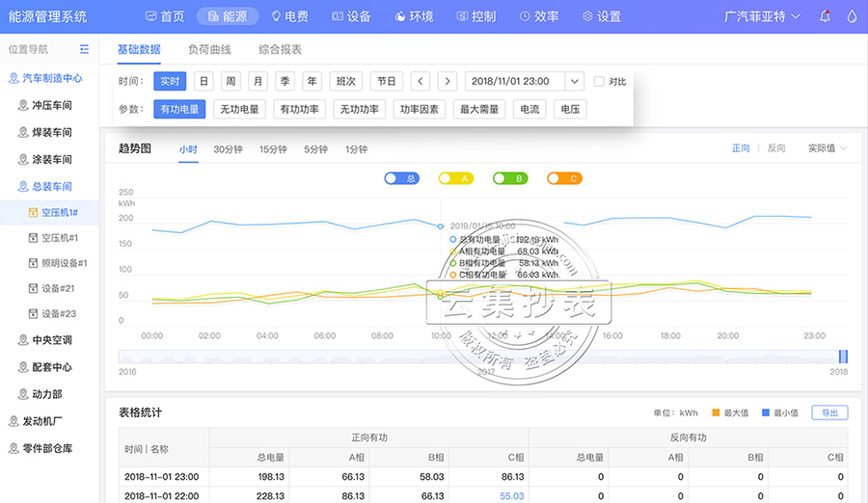The image size is (868, 503).
Task: Click the water drop icon in header
Action: 852,16
